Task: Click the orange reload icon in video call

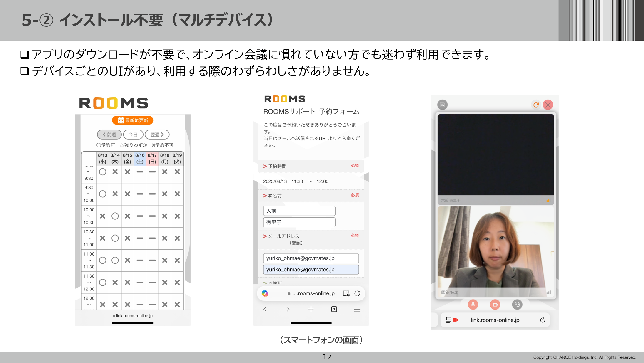Action: click(x=536, y=105)
